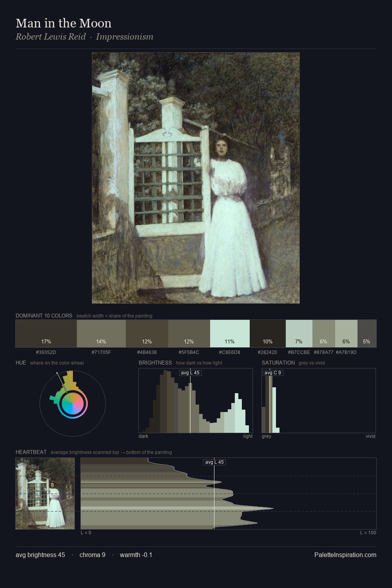Click the 'avg C 9' tag in saturation chart
392x588 pixels.
click(273, 373)
